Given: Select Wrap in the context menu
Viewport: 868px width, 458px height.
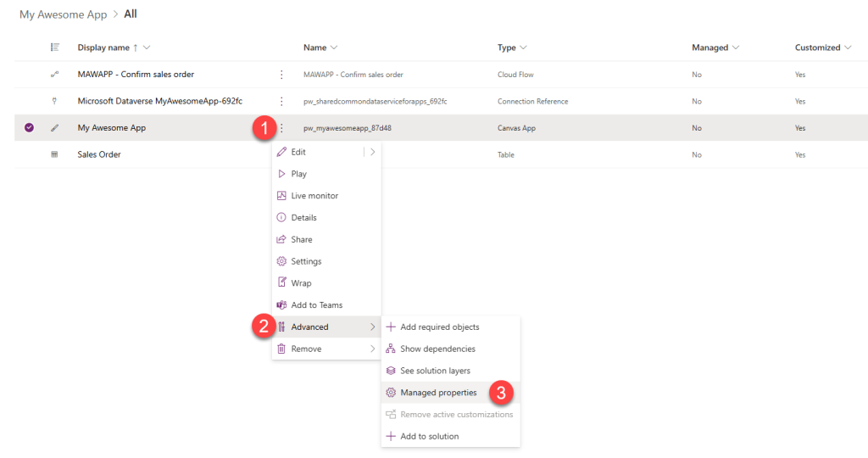Looking at the screenshot, I should pyautogui.click(x=326, y=283).
